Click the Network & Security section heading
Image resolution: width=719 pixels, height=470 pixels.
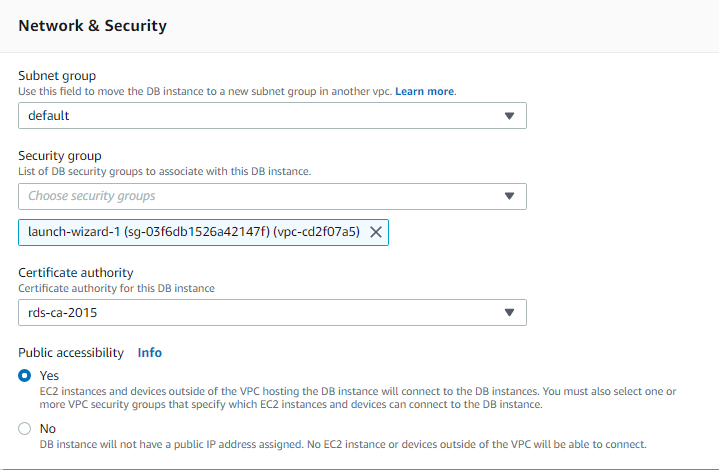click(x=93, y=26)
